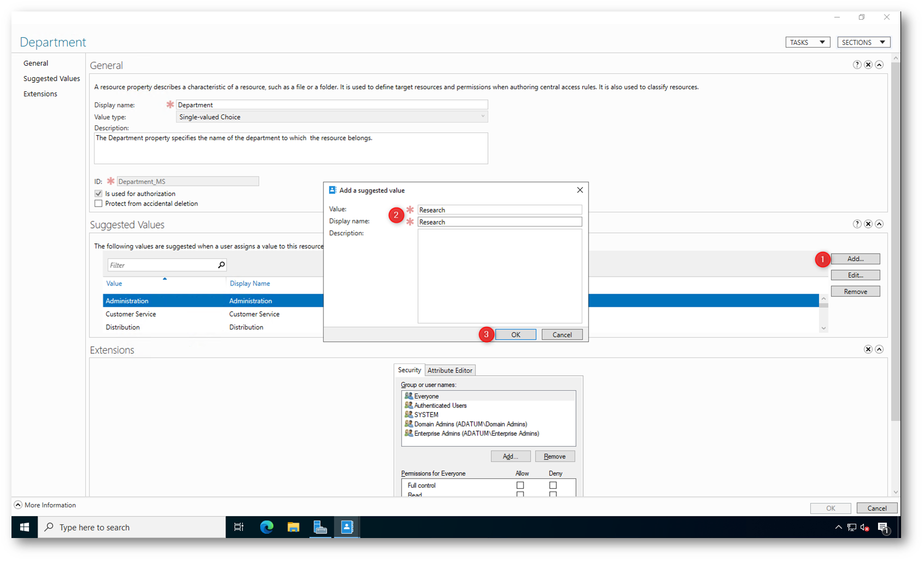Screen dimensions: 924x561
Task: Open Server Manager from the taskbar
Action: [x=320, y=527]
